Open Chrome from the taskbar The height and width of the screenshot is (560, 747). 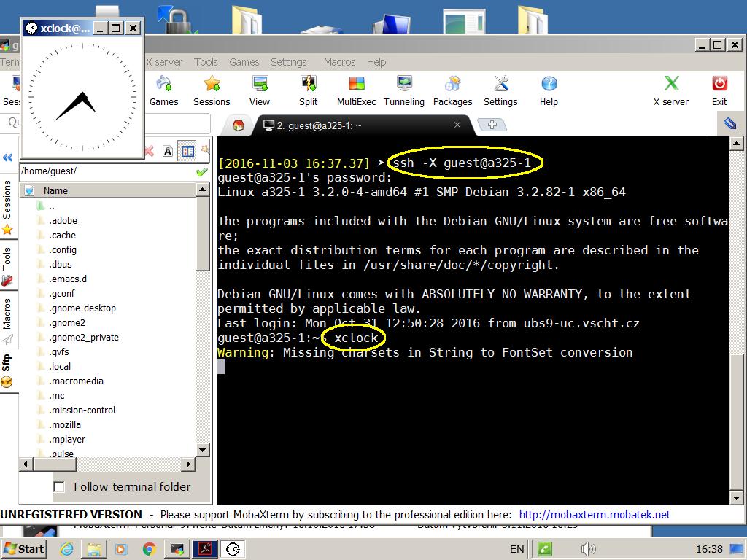point(149,549)
